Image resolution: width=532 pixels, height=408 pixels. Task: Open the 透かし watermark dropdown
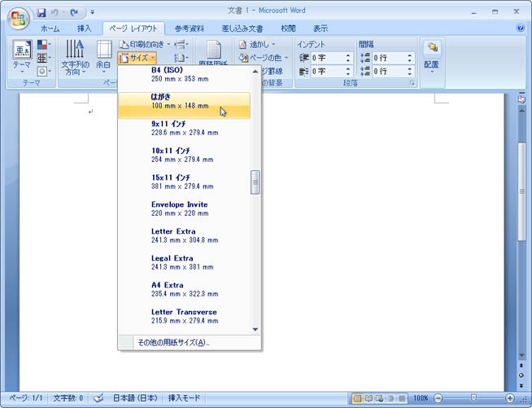click(257, 44)
